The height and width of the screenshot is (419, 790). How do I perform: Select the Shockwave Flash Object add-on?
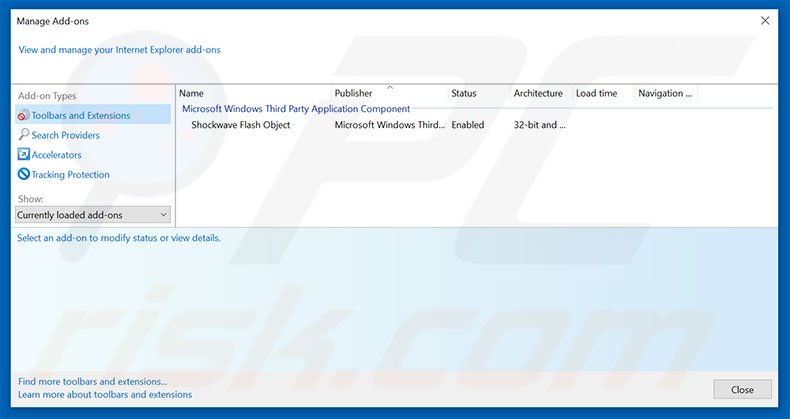[x=241, y=125]
